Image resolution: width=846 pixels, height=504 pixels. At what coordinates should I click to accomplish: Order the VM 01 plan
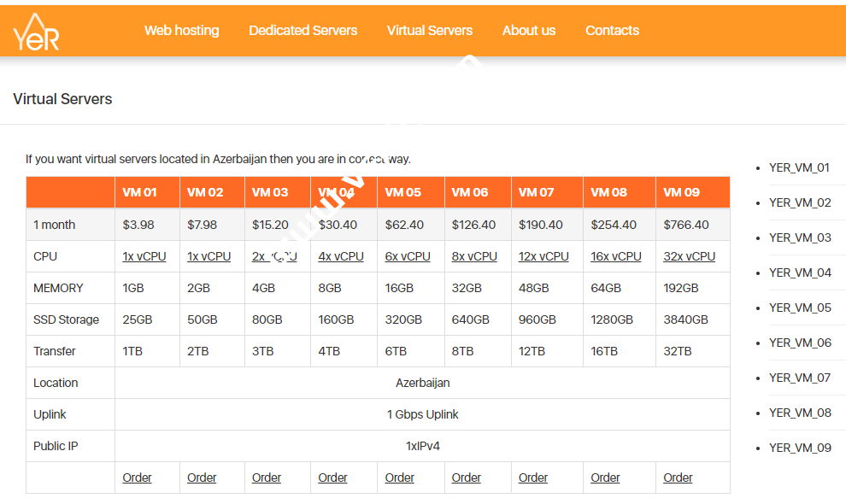(x=137, y=477)
